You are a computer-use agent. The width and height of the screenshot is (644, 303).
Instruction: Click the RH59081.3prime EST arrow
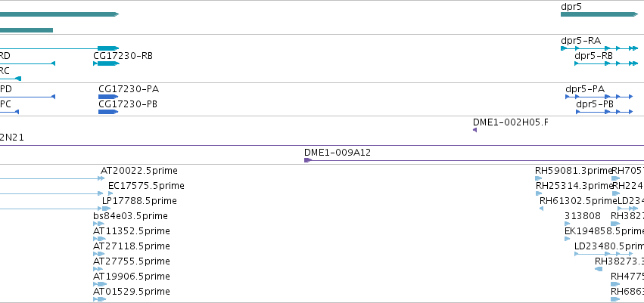pyautogui.click(x=539, y=178)
